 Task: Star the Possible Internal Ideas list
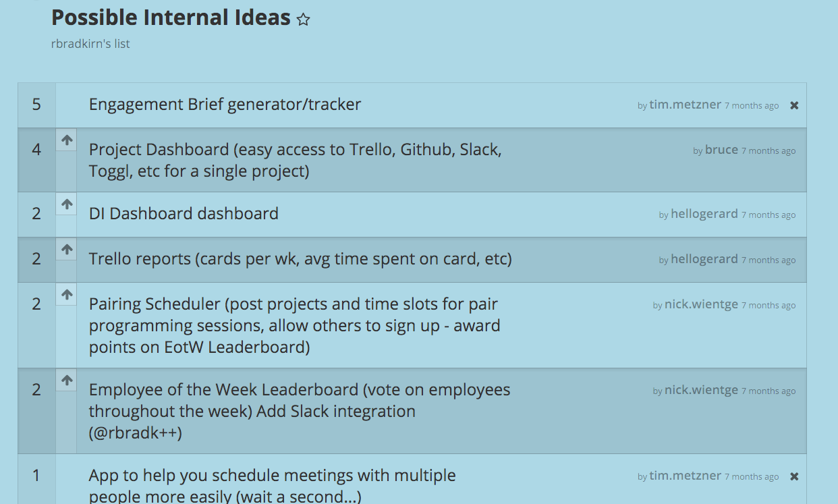(x=304, y=20)
